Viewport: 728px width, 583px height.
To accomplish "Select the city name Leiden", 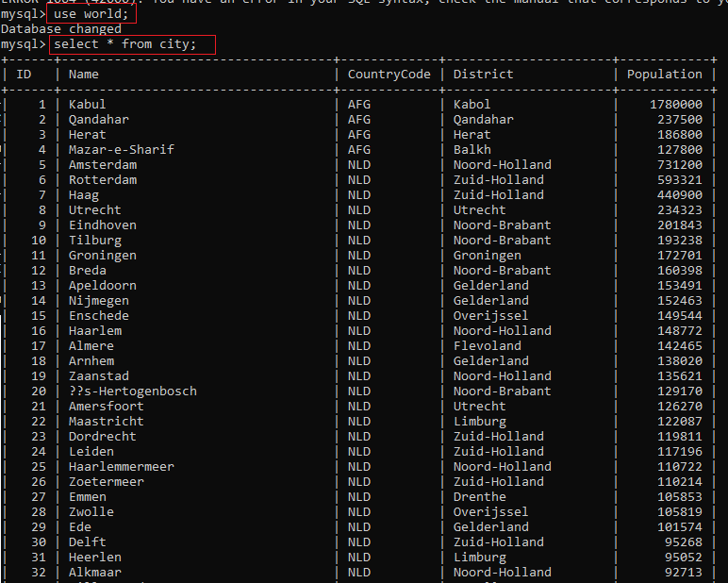I will 91,452.
